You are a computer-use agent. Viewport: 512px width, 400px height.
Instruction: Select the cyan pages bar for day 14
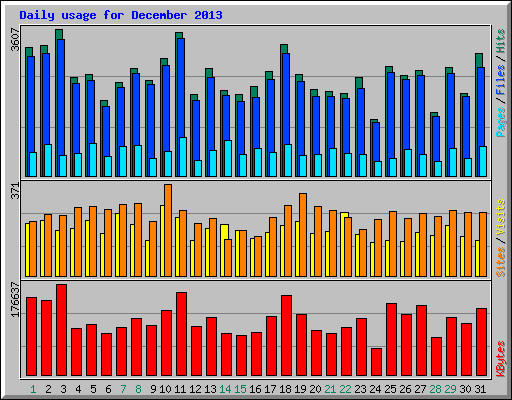(228, 158)
